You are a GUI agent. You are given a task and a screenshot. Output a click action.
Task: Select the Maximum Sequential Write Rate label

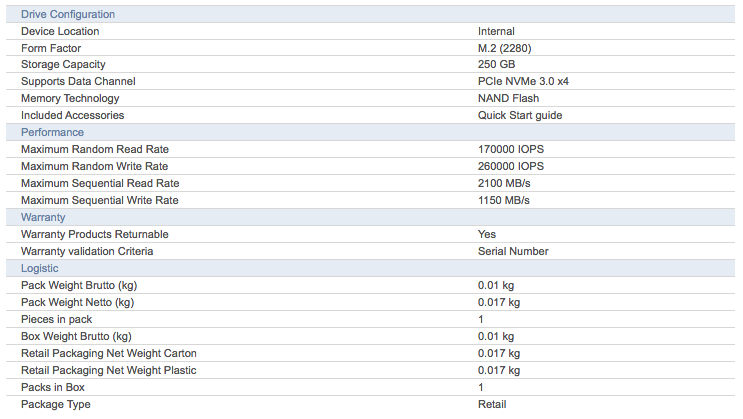click(x=100, y=200)
